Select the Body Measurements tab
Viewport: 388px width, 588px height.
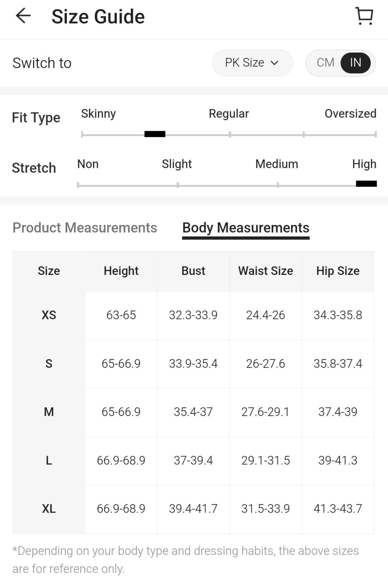click(246, 228)
